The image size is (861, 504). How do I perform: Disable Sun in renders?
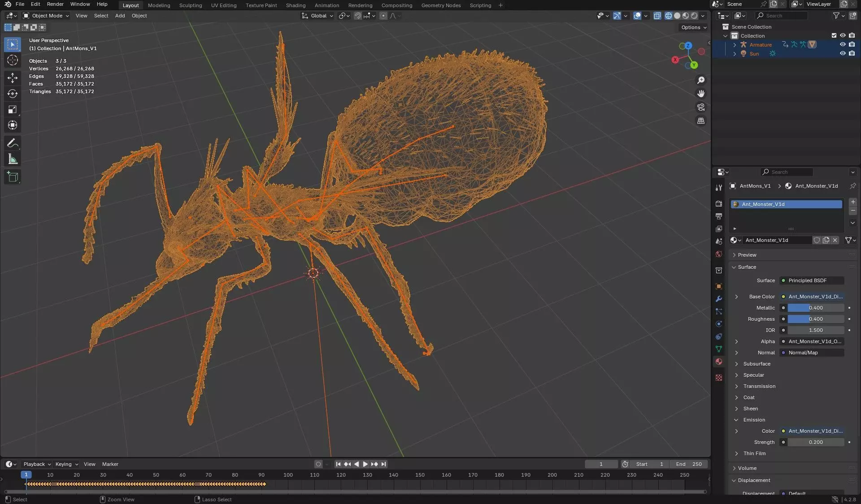tap(852, 53)
